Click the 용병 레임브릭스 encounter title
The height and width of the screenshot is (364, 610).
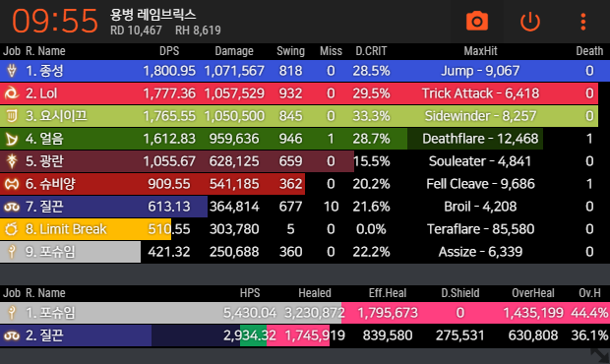tap(152, 15)
